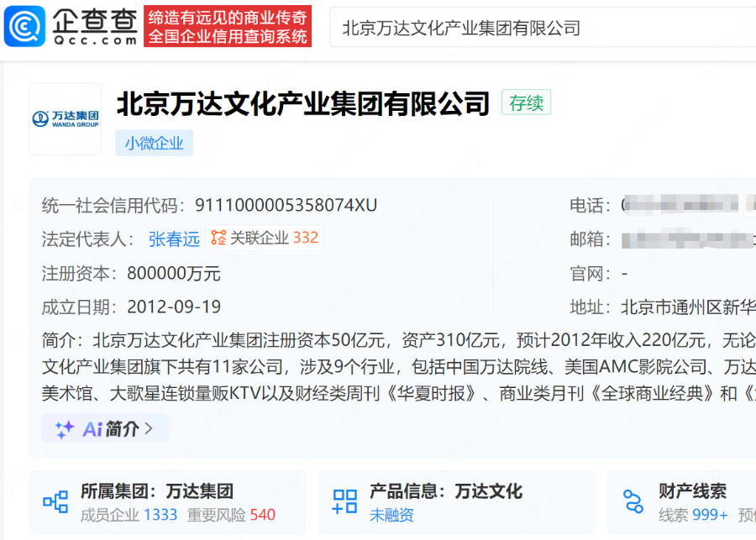Click the unified social credit code
This screenshot has width=756, height=540.
[x=286, y=204]
